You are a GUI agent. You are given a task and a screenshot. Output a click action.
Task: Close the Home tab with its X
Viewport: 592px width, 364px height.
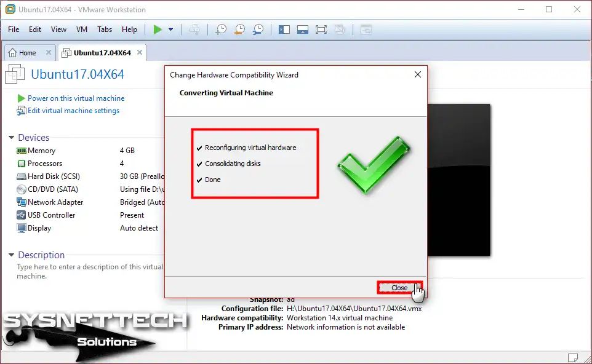pos(49,52)
